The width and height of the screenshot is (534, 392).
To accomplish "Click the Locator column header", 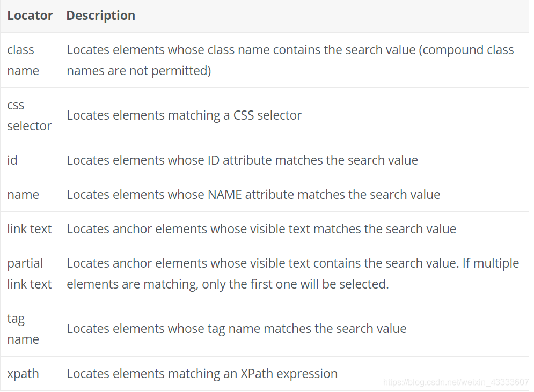I will 30,16.
